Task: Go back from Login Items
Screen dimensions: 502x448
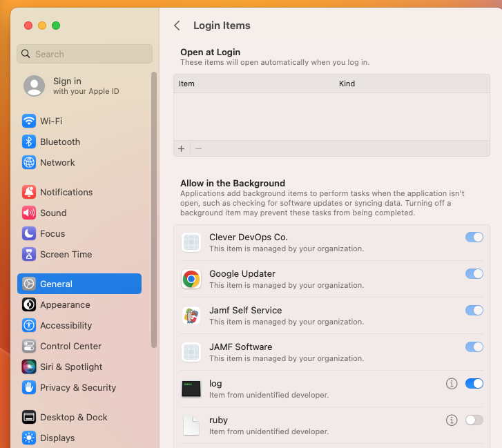Action: tap(177, 26)
